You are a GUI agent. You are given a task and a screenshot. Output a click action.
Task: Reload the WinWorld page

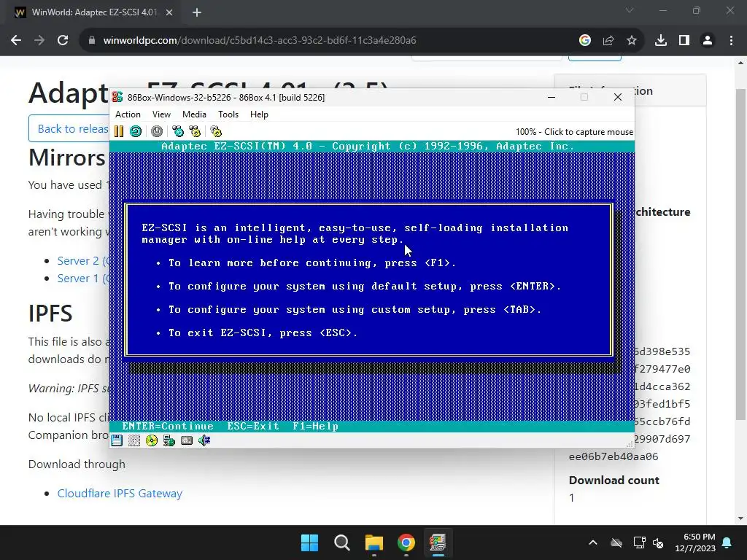point(63,41)
